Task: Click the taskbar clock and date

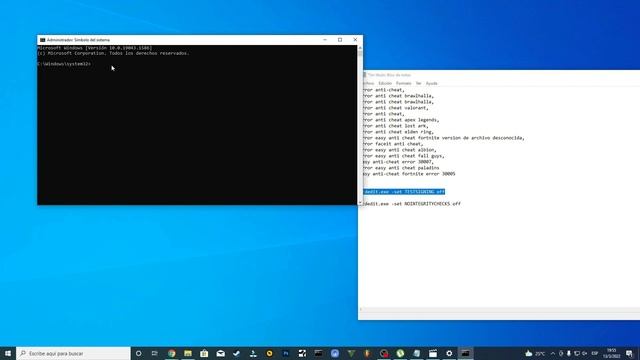Action: click(x=611, y=353)
